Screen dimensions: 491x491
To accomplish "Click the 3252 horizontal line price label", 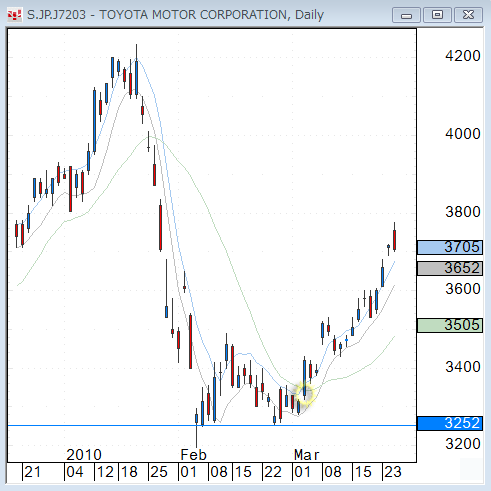I will tap(450, 423).
